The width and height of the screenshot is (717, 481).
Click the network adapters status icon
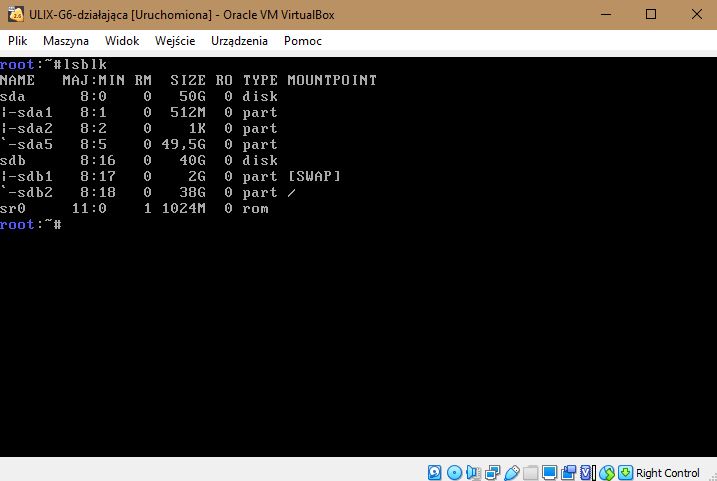coord(492,472)
